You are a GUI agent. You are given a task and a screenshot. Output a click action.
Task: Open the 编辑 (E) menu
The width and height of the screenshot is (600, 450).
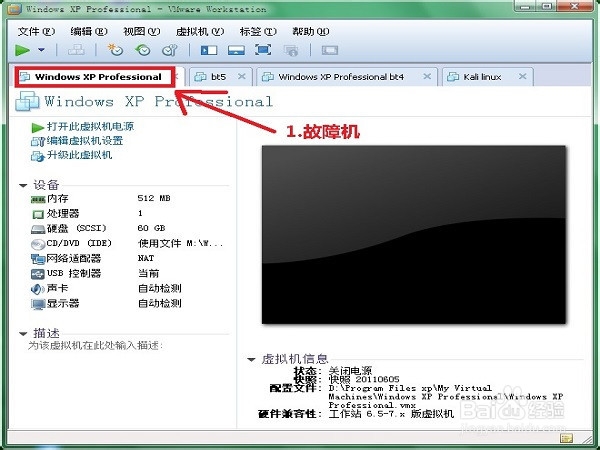(x=89, y=31)
